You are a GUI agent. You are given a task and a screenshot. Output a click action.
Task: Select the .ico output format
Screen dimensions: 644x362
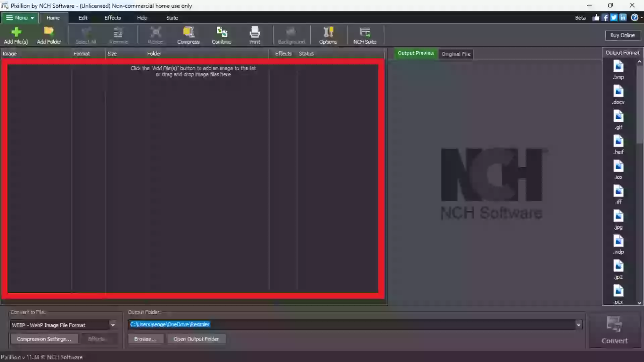(618, 170)
